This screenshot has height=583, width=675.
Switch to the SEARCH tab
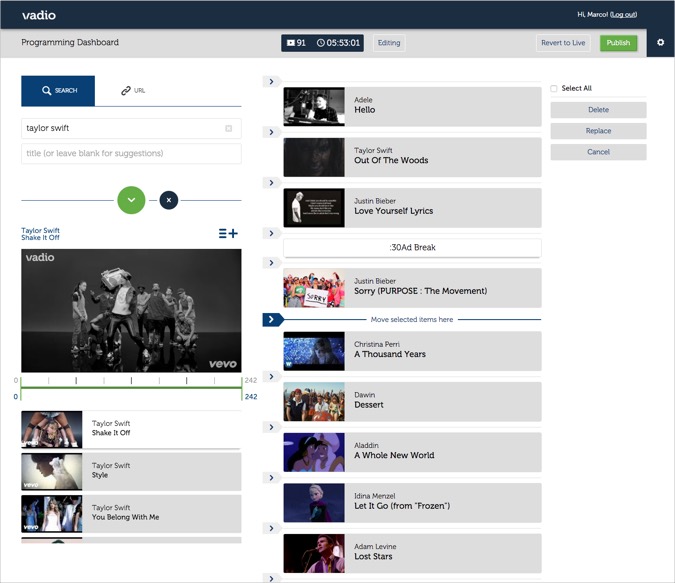coord(58,91)
